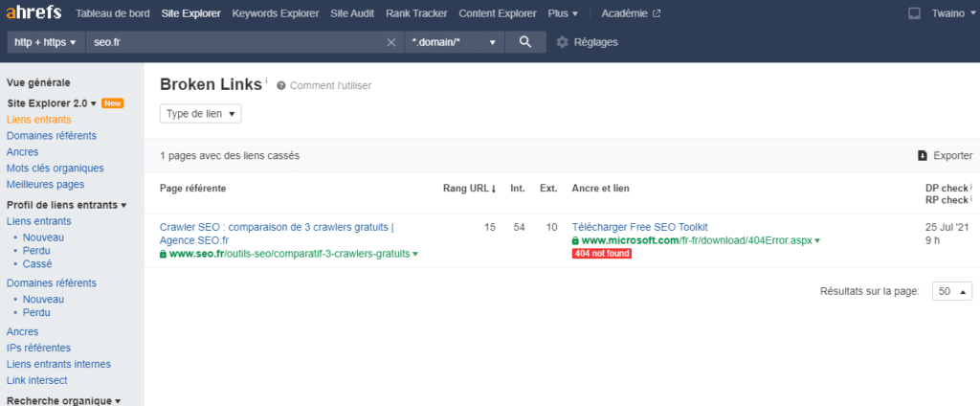Screen dimensions: 980x406
Task: Collapse Profil de liens entrants section
Action: (x=66, y=205)
